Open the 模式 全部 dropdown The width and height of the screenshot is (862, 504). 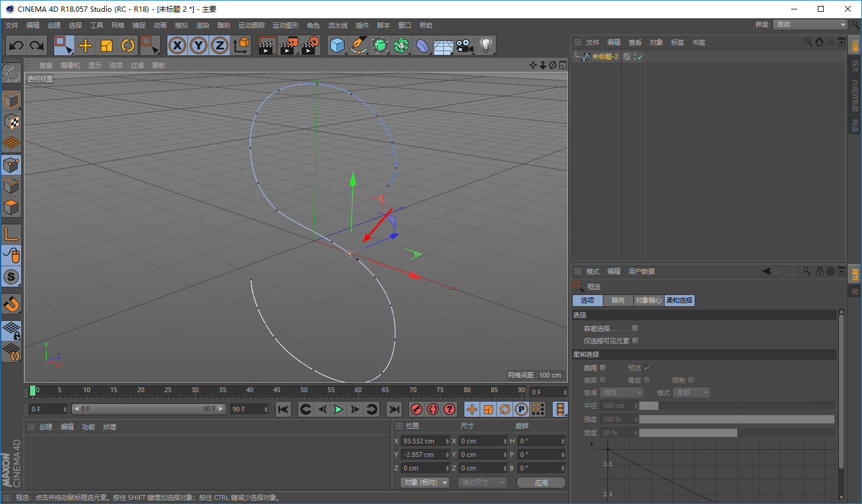click(x=692, y=392)
